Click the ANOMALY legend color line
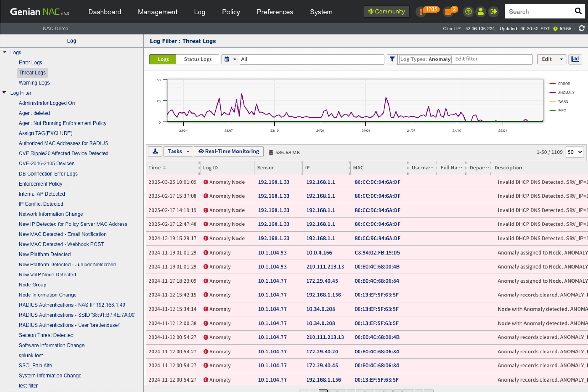The height and width of the screenshot is (392, 588). [x=552, y=93]
